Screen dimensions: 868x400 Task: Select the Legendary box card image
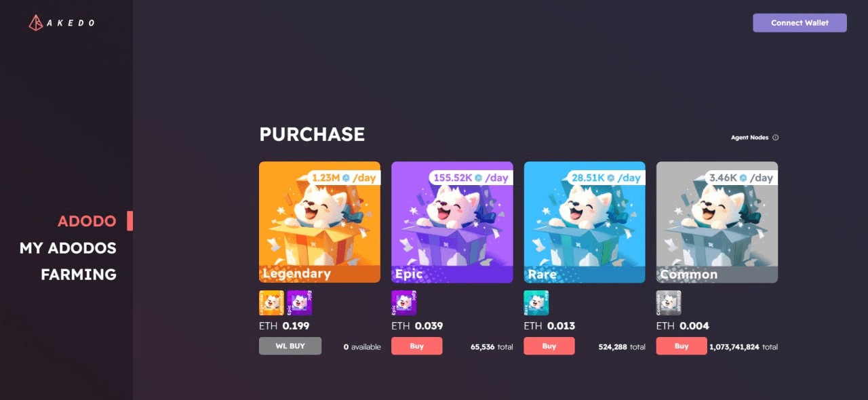pos(319,222)
